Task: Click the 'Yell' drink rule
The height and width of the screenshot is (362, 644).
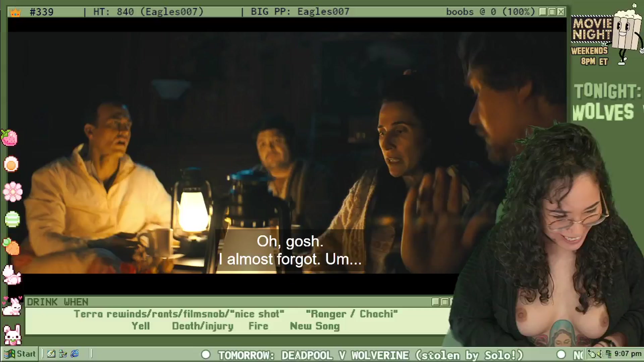Action: click(141, 326)
